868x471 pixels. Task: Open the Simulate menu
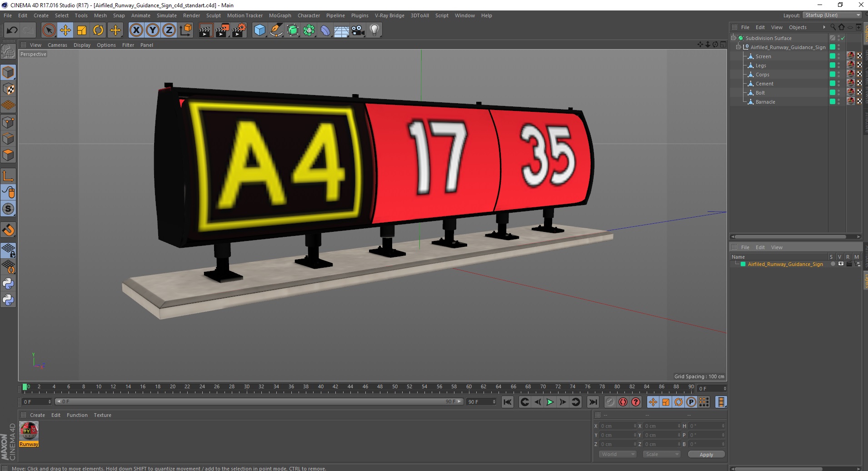167,15
